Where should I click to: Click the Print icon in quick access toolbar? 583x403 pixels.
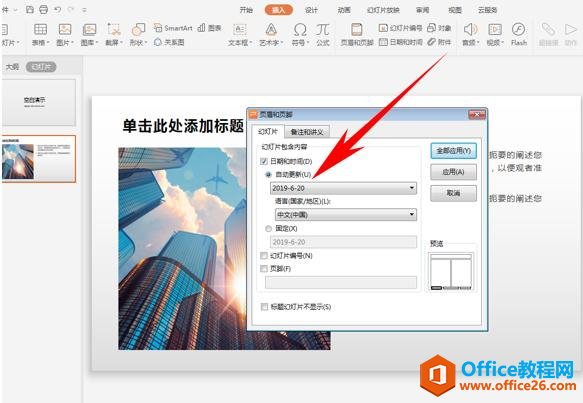click(x=44, y=10)
